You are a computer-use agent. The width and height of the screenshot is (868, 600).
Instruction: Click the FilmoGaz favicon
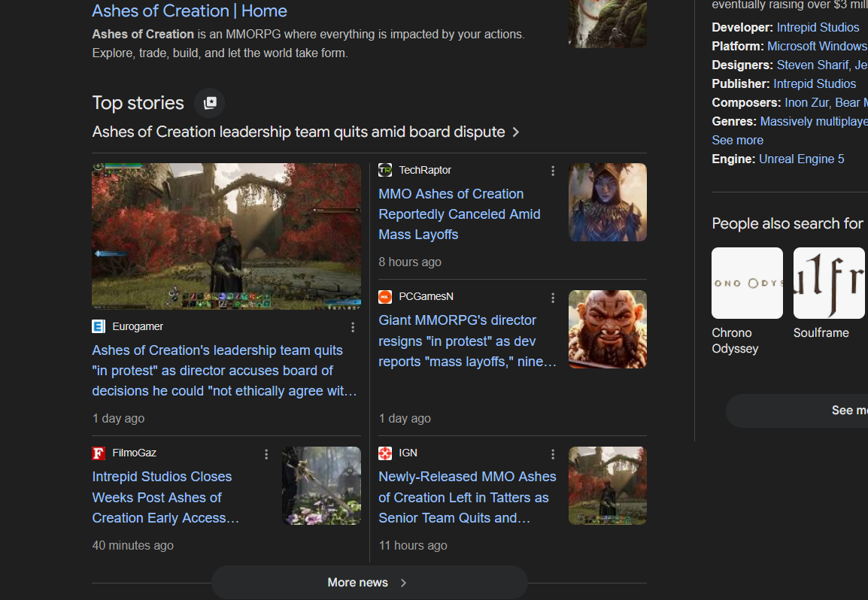[99, 453]
